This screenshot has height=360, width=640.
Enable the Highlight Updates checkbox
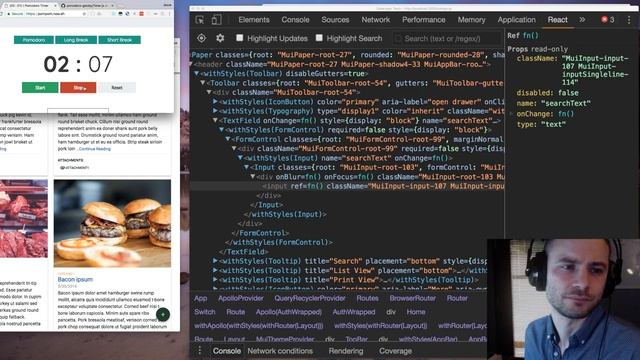point(240,38)
